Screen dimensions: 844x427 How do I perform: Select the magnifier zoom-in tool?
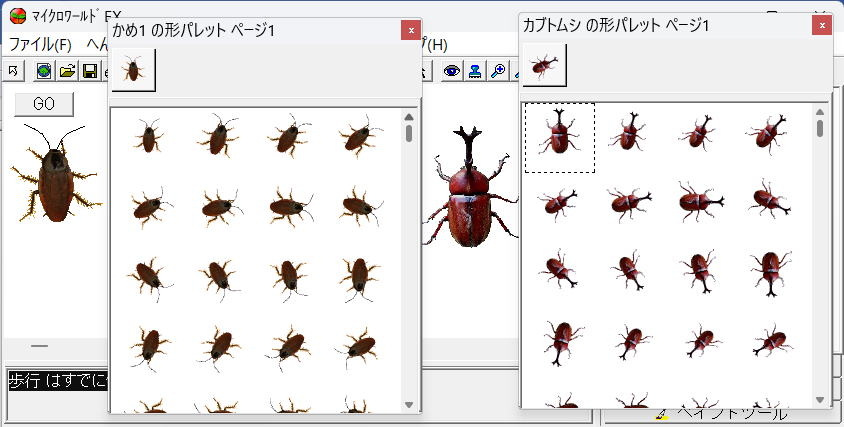(498, 71)
